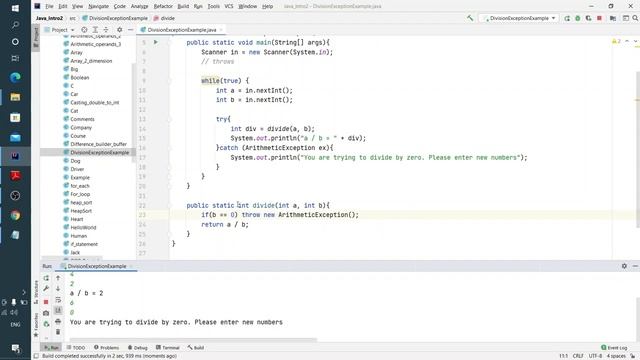Viewport: 640px width, 360px height.
Task: Click divide method breadcrumb in navigation bar
Action: [x=164, y=18]
